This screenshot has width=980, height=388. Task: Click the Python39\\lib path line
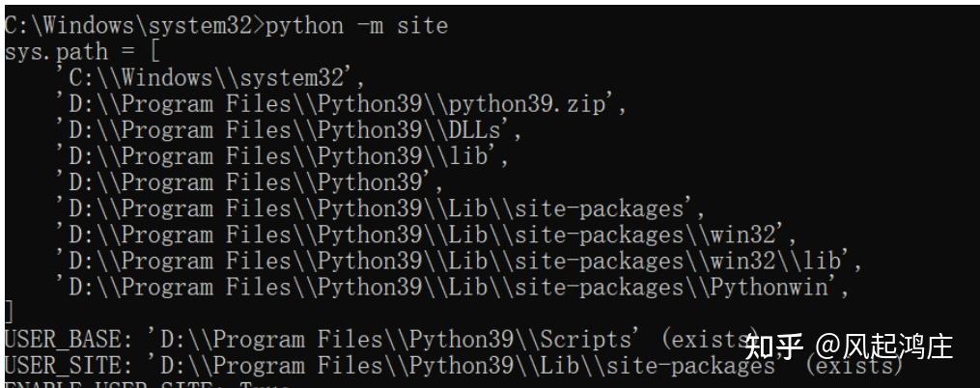tap(283, 157)
